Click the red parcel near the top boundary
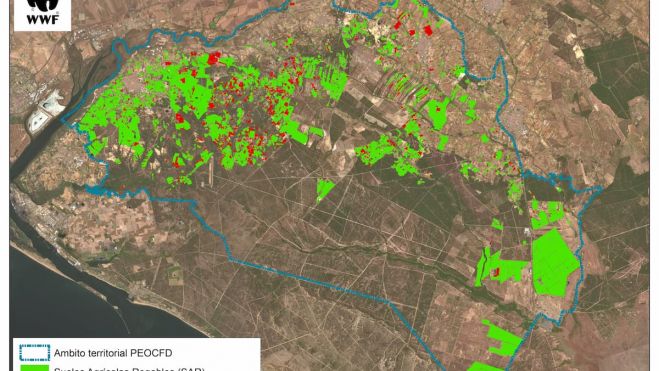This screenshot has width=659, height=371. point(428,30)
